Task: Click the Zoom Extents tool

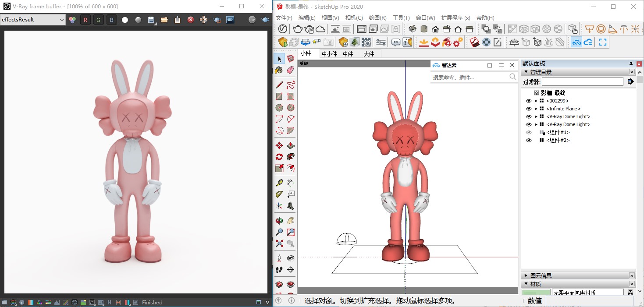Action: point(279,243)
